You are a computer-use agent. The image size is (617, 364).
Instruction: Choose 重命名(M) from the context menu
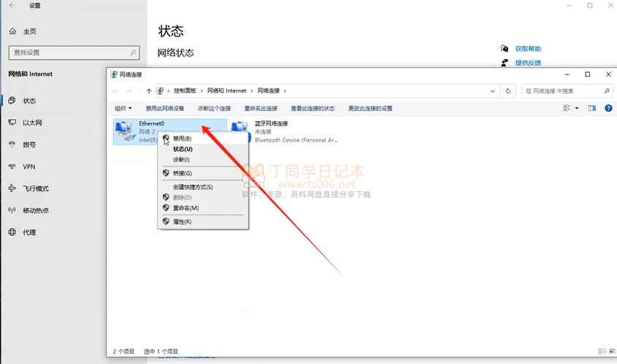click(203, 208)
